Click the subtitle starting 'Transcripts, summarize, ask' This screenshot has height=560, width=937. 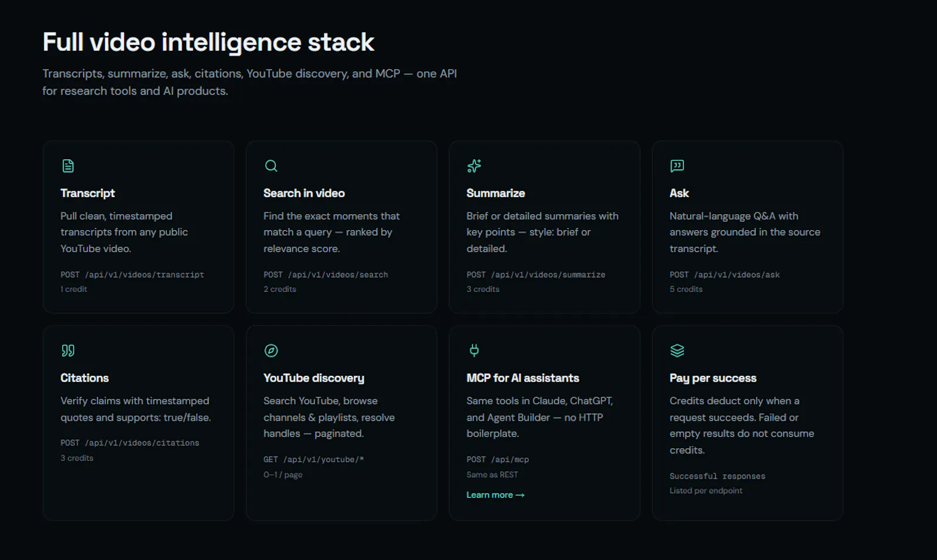coord(249,83)
